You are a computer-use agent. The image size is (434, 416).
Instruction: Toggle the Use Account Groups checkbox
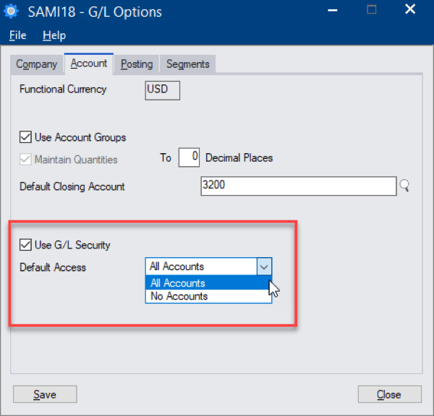[25, 137]
